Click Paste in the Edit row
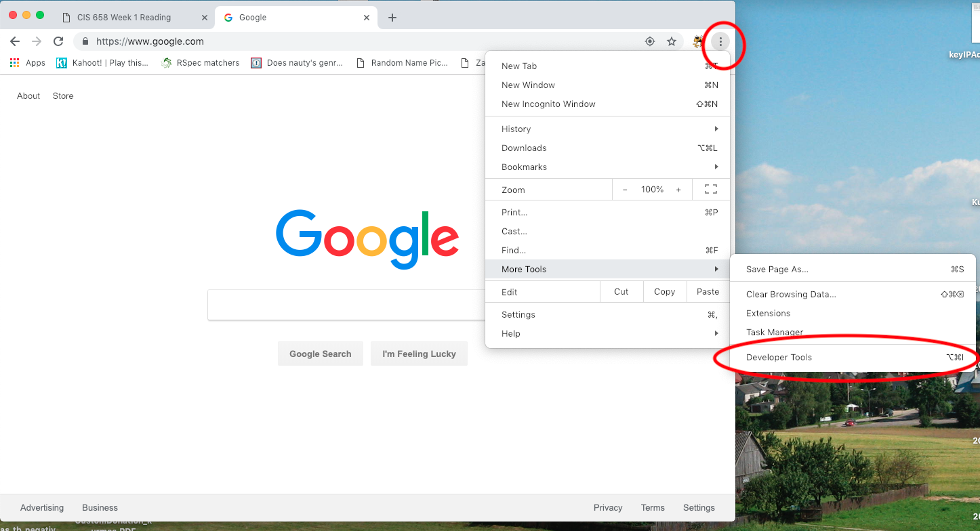 tap(708, 292)
